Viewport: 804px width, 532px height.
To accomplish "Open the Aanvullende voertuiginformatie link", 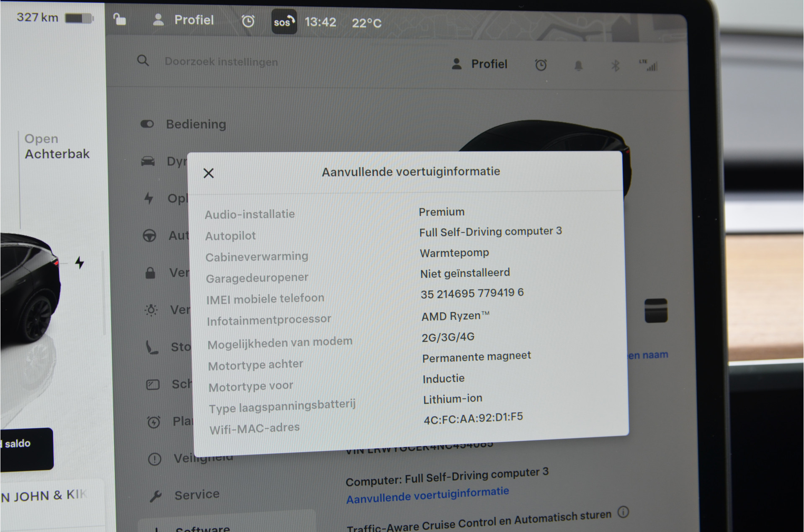I will (428, 495).
